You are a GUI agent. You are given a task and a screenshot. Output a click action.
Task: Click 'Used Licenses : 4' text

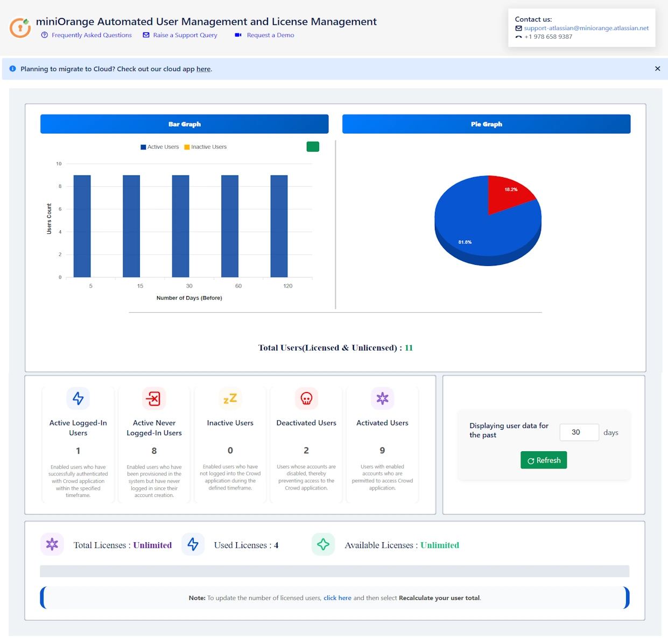click(x=246, y=545)
